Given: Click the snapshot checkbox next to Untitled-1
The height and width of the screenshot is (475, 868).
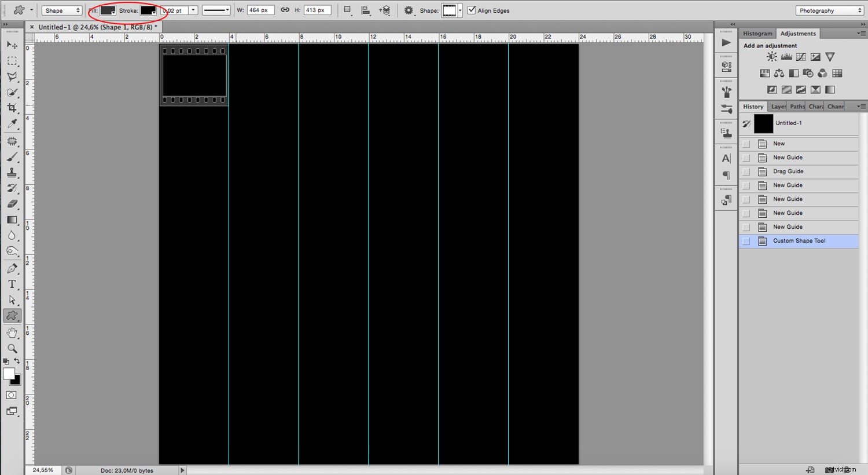Looking at the screenshot, I should tap(747, 123).
